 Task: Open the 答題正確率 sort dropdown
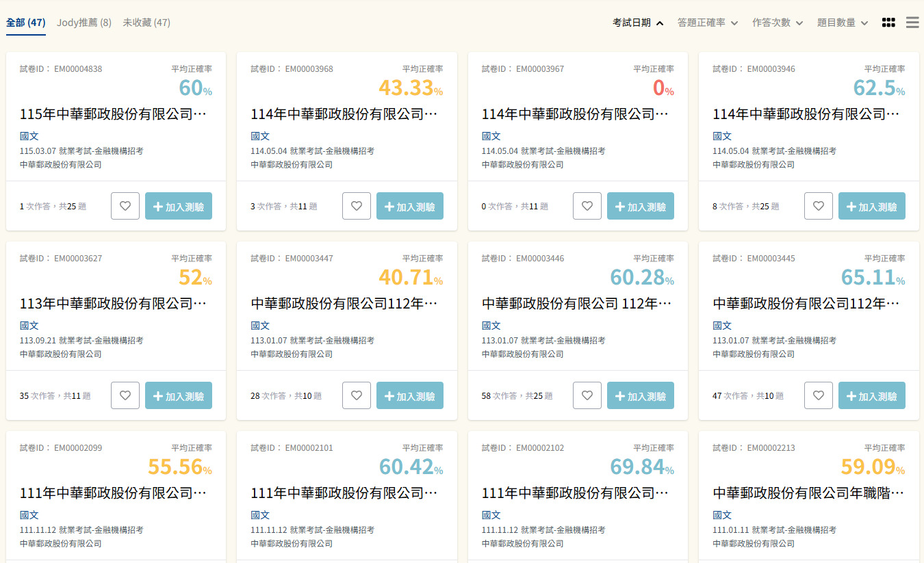707,23
